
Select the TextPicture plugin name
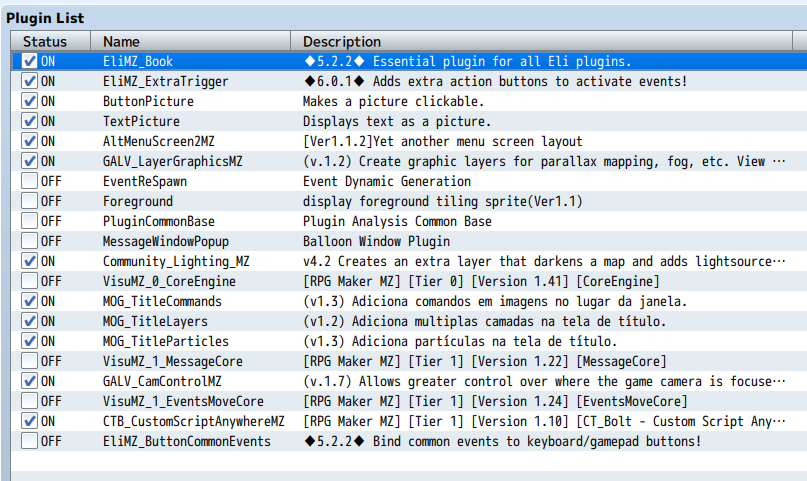[141, 122]
